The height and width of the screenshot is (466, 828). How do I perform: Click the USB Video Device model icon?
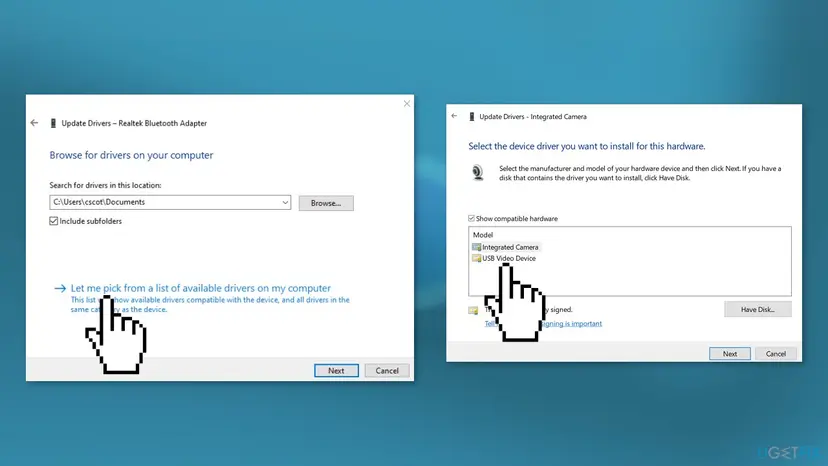pyautogui.click(x=476, y=258)
